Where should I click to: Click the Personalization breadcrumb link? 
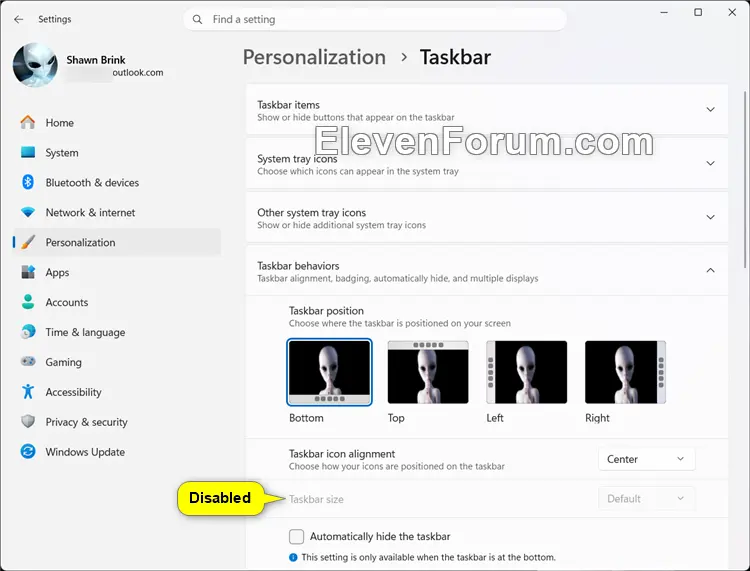pyautogui.click(x=314, y=57)
